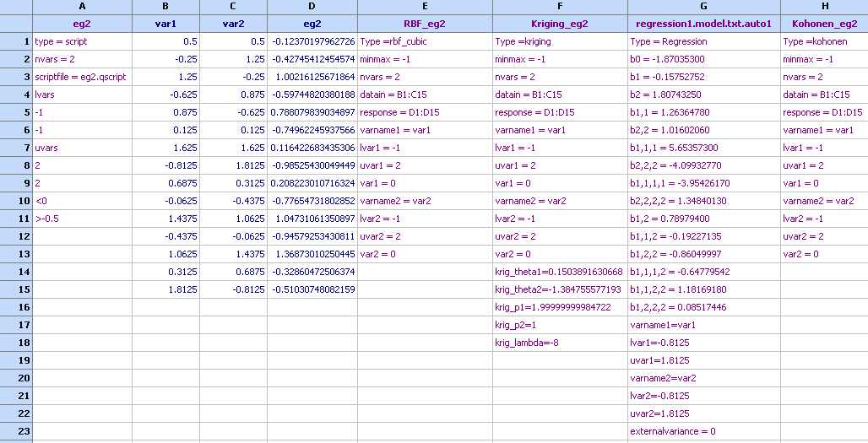Select row 1 header
This screenshot has width=868, height=443.
tap(15, 41)
